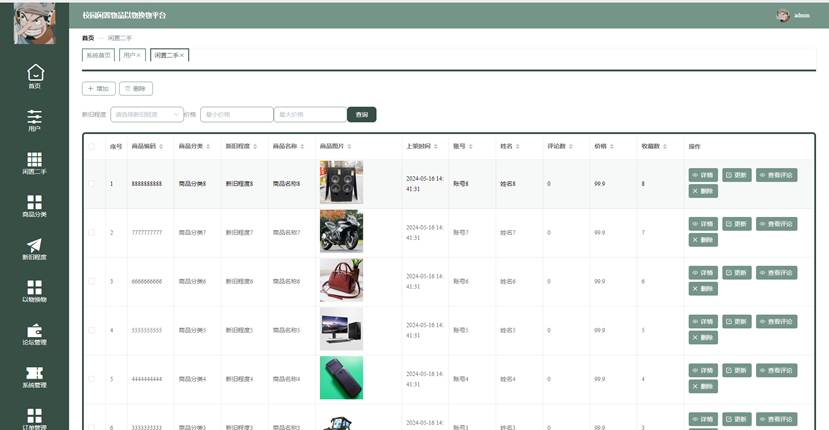The width and height of the screenshot is (829, 430).
Task: Click 删除 for the 账号6 row
Action: click(x=703, y=289)
